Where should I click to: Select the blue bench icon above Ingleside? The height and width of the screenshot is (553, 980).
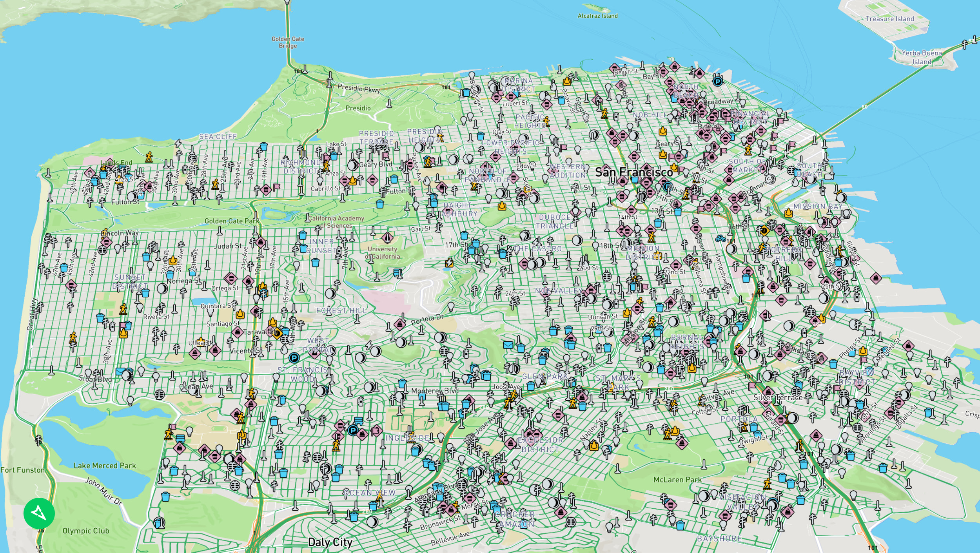pos(358,421)
